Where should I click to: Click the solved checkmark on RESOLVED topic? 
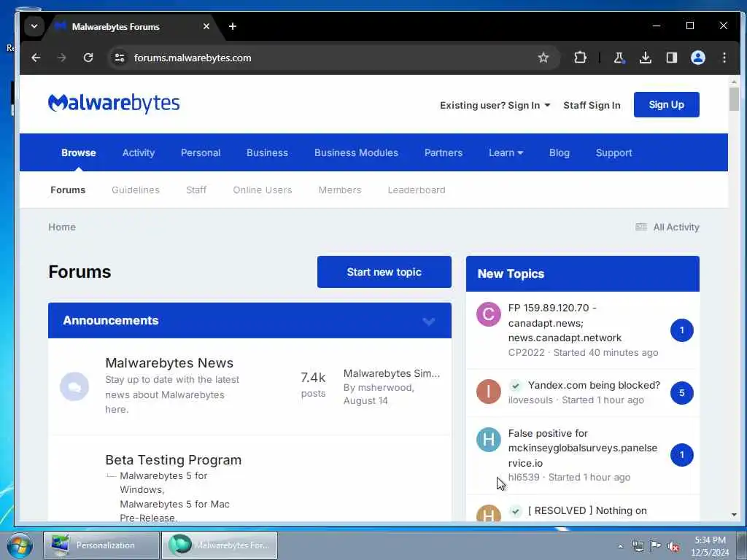point(516,511)
